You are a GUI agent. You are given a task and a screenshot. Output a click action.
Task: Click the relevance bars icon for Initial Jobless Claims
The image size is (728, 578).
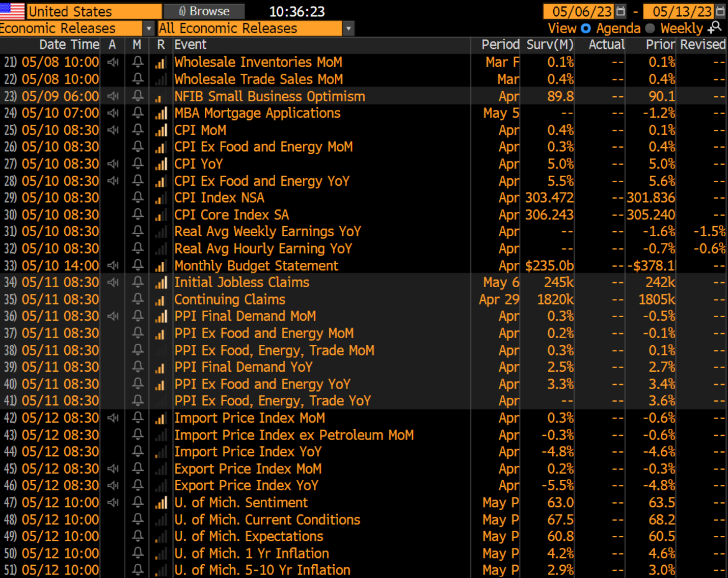pos(161,283)
